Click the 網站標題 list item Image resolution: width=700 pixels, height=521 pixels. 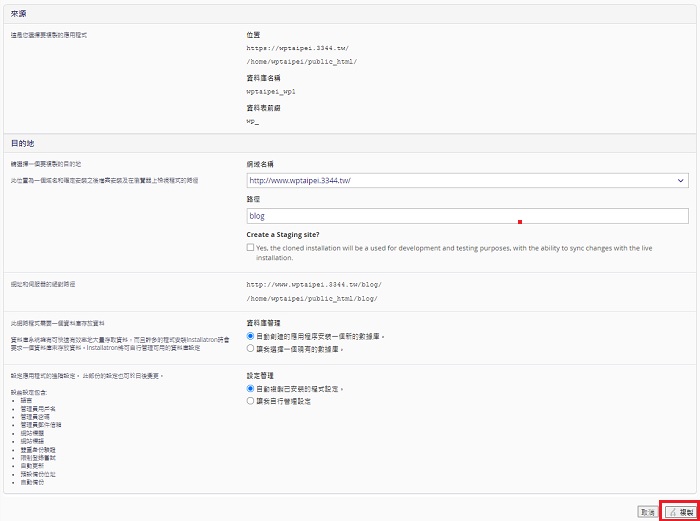(x=32, y=433)
